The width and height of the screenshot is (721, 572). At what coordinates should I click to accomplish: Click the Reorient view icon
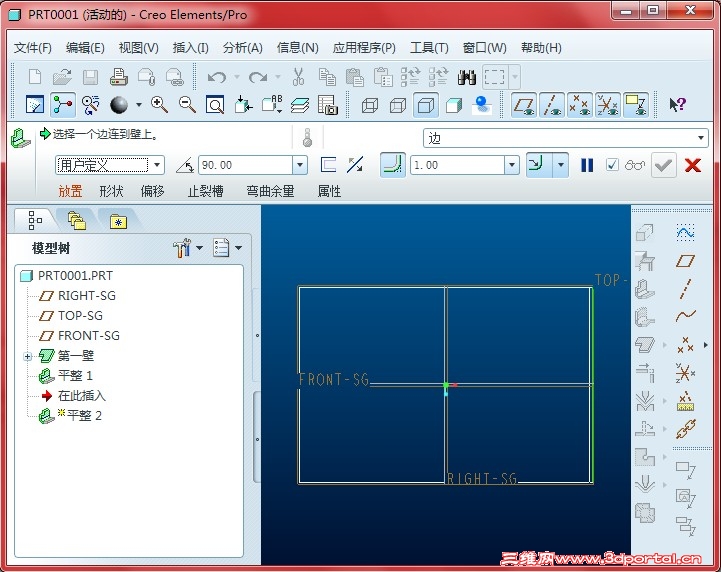[x=243, y=105]
